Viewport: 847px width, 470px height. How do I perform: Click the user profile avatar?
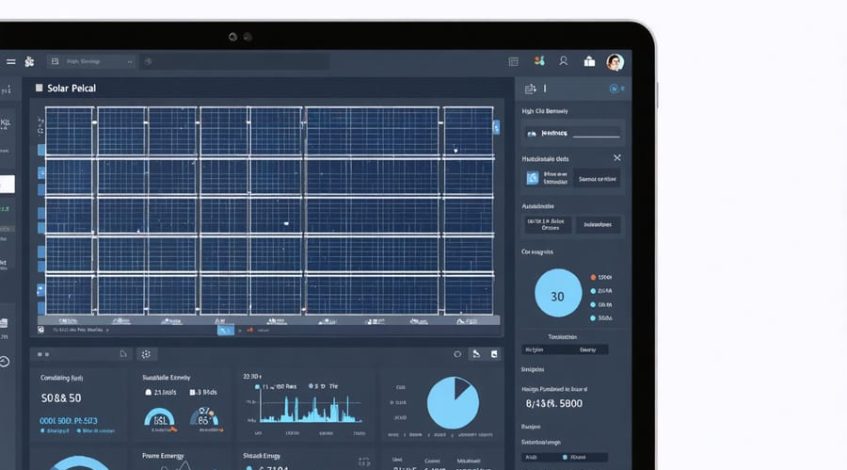pos(615,62)
